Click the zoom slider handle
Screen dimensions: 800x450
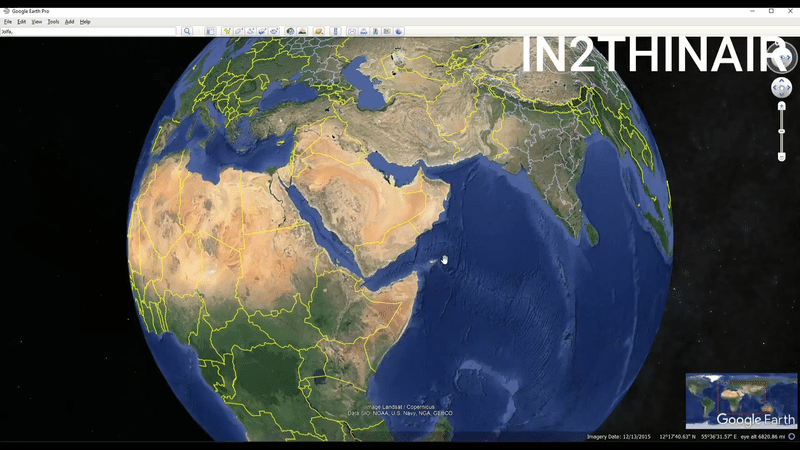781,132
